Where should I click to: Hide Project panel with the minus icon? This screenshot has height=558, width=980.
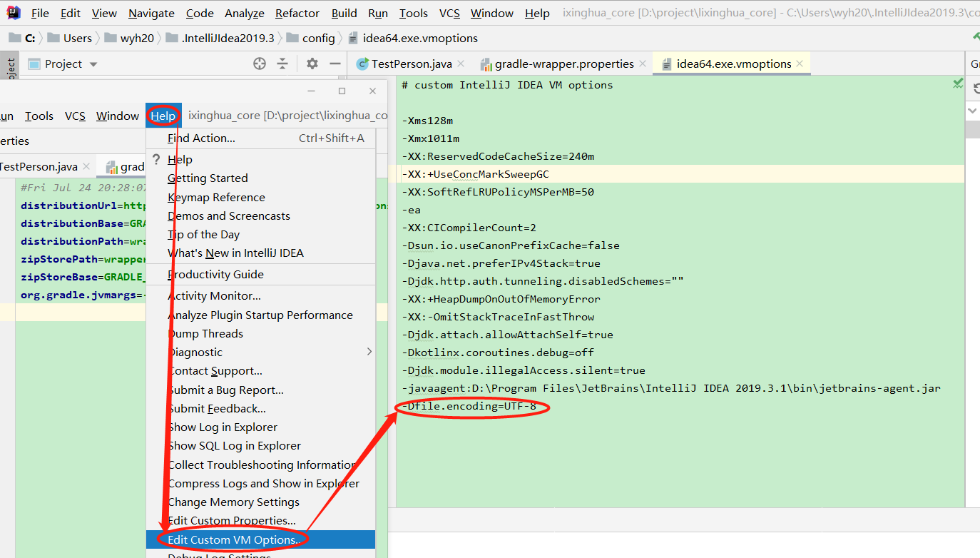coord(335,64)
